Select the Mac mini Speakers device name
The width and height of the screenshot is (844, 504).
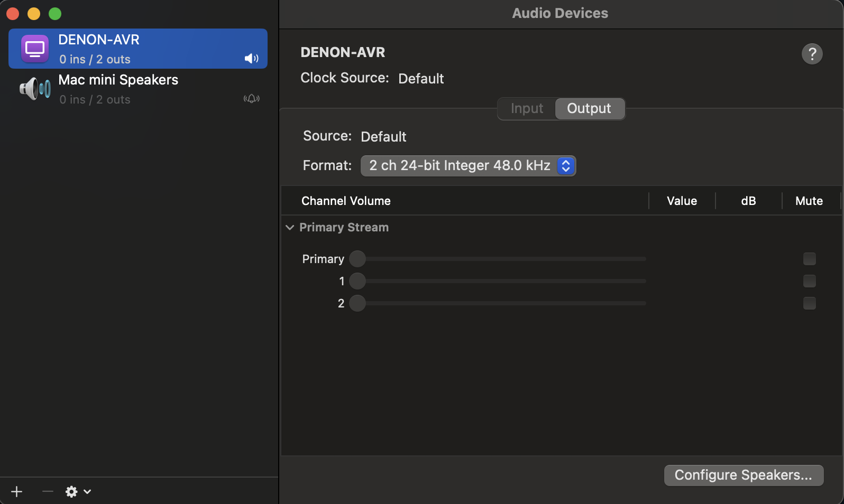coord(118,80)
